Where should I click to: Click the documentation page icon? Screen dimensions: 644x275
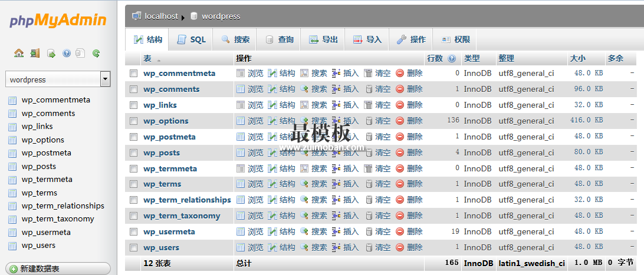pyautogui.click(x=80, y=53)
